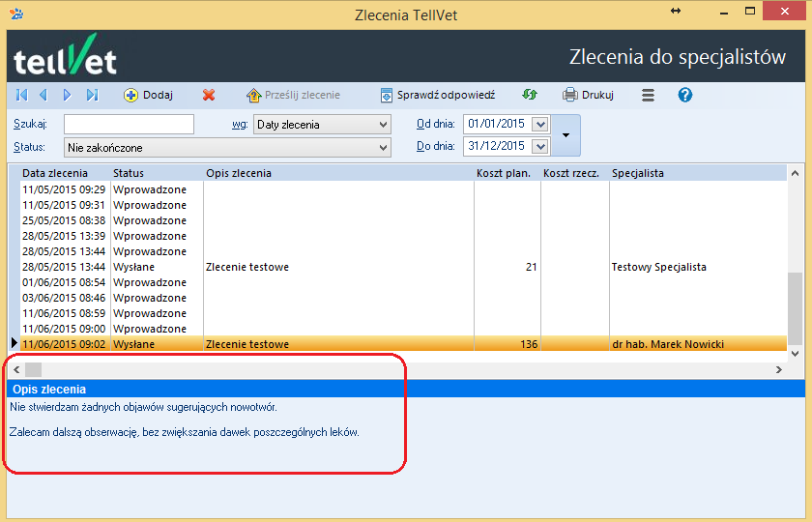
Task: Click scroll down arrow of table
Action: [x=795, y=354]
